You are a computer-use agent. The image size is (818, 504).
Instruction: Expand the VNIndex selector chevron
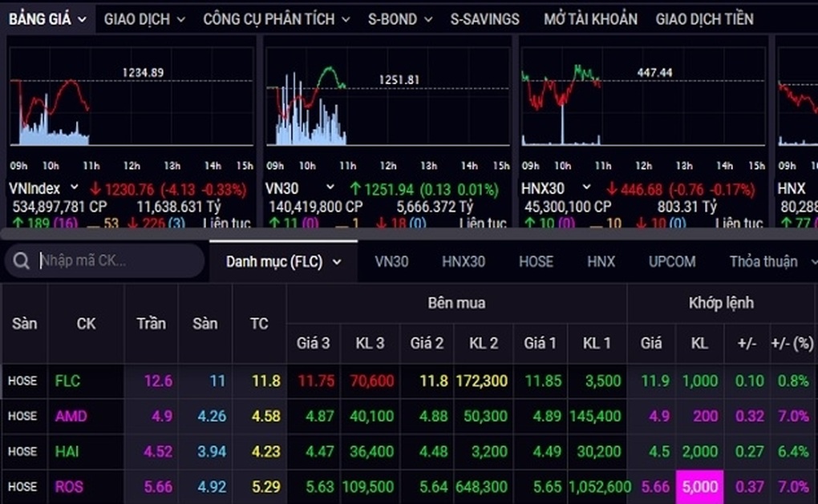coord(72,188)
